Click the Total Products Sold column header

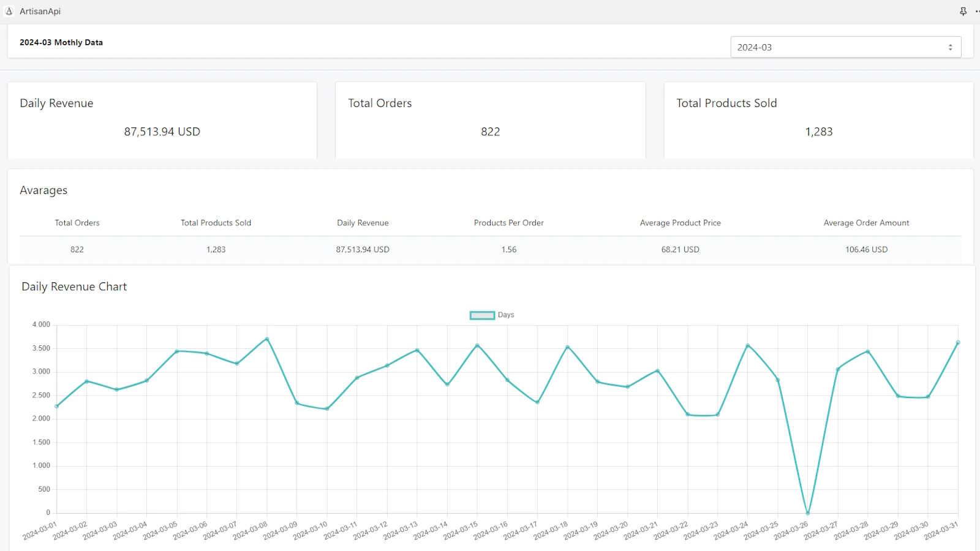[216, 223]
